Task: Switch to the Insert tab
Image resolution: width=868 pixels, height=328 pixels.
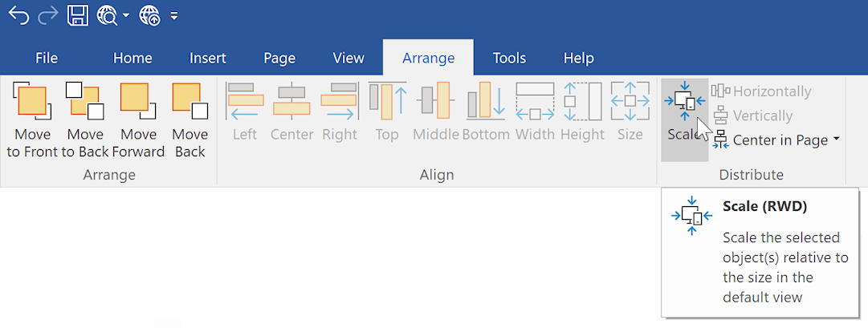Action: tap(207, 58)
